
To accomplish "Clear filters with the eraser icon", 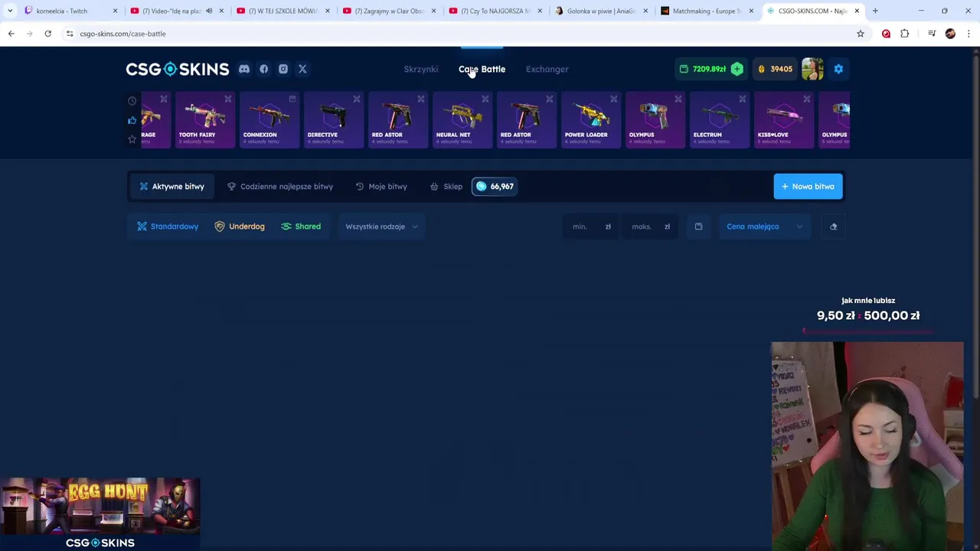I will point(833,227).
